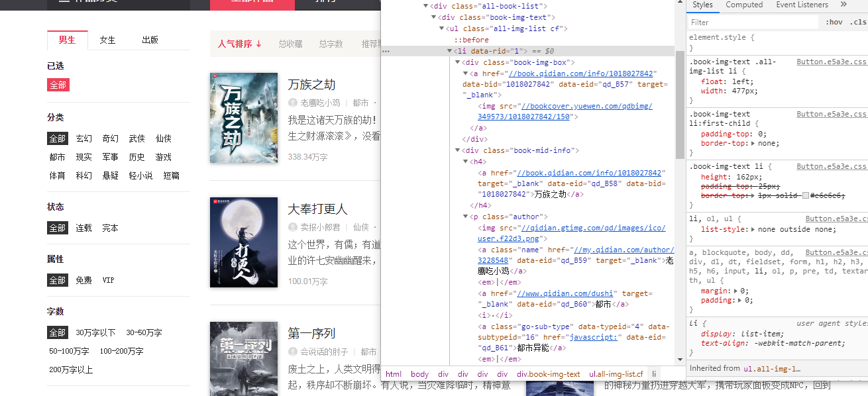
Task: Switch to the 女生 tab
Action: pyautogui.click(x=107, y=39)
